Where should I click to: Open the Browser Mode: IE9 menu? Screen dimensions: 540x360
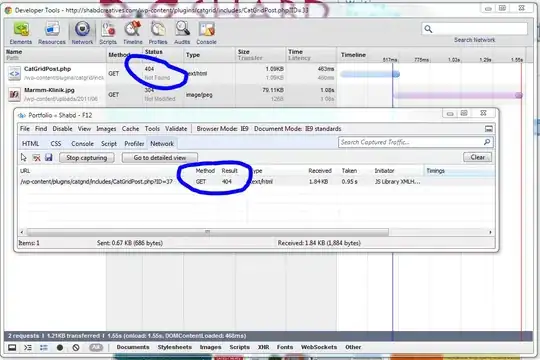click(x=222, y=128)
